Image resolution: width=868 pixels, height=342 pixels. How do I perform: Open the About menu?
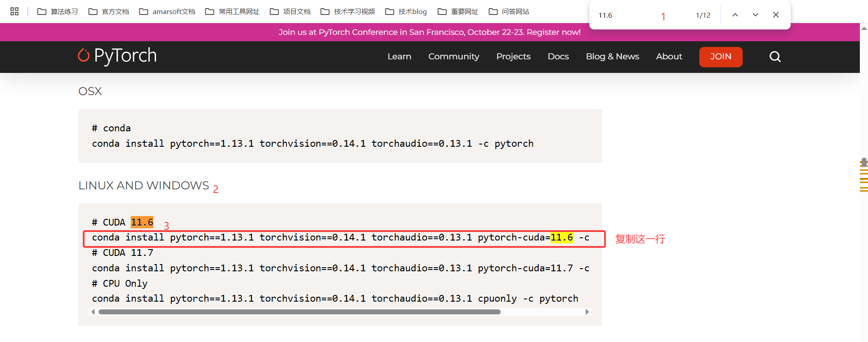point(669,57)
